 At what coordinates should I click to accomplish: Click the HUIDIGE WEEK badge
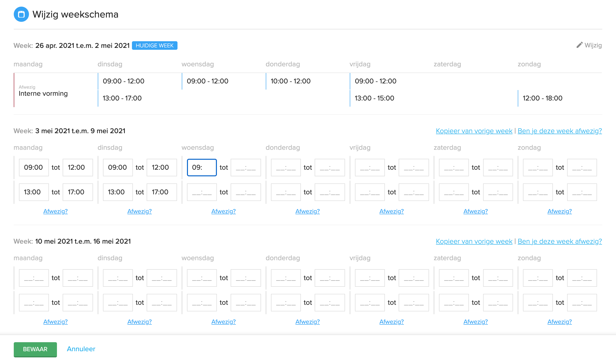click(154, 46)
